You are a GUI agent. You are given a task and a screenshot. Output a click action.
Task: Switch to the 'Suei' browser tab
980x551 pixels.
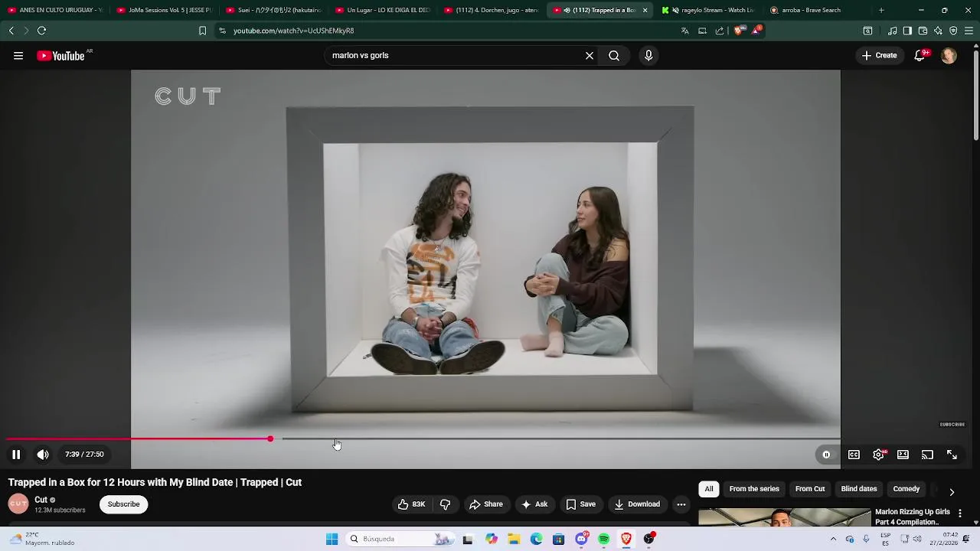(x=273, y=10)
